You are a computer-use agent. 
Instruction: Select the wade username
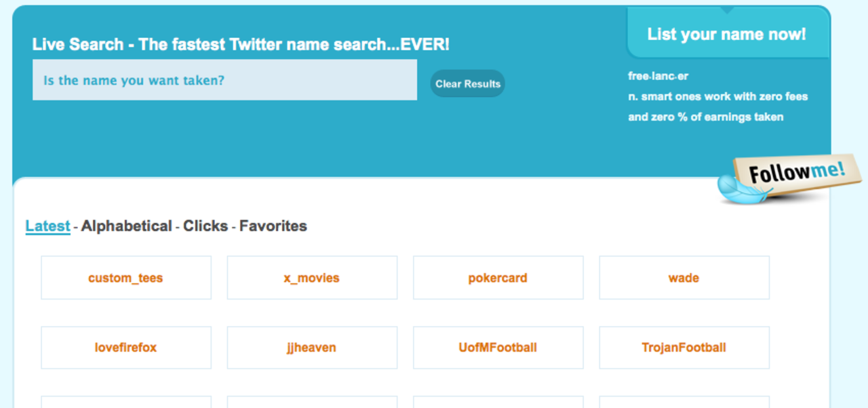pyautogui.click(x=684, y=278)
